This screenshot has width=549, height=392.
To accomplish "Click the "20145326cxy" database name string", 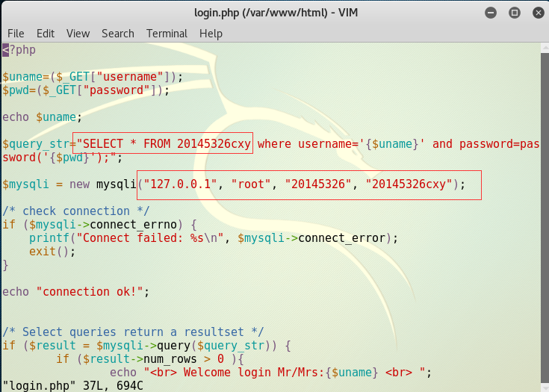I will (409, 184).
